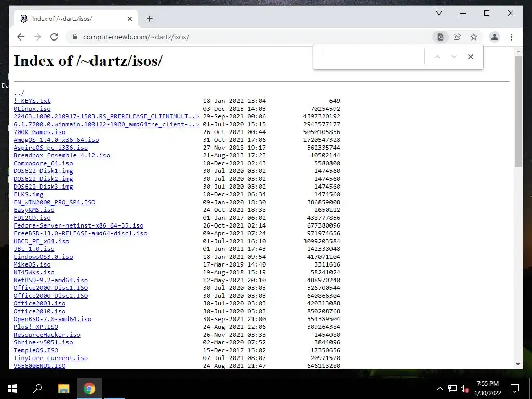The height and width of the screenshot is (399, 532).
Task: Show hidden system tray icons
Action: pyautogui.click(x=440, y=389)
